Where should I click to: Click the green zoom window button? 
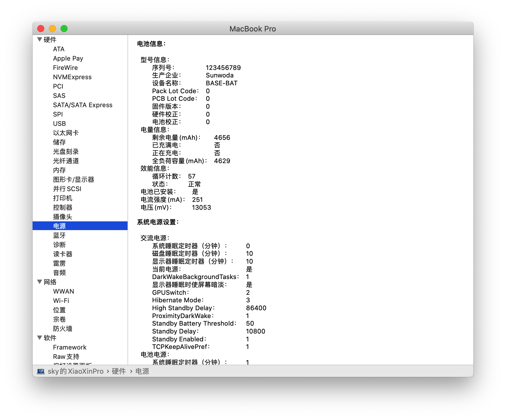[x=64, y=29]
